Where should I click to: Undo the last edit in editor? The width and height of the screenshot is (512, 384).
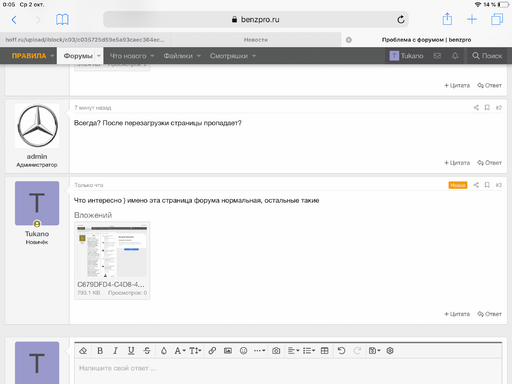(x=341, y=351)
